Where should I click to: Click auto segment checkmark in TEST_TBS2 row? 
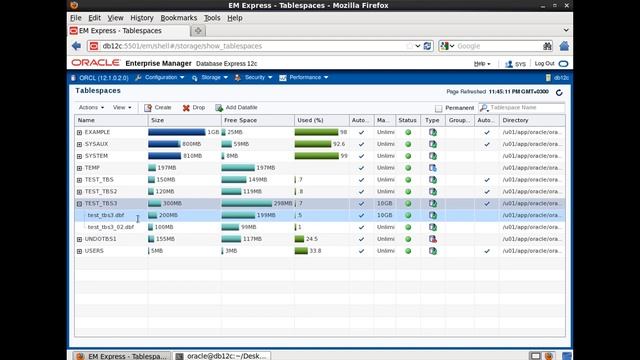click(487, 192)
